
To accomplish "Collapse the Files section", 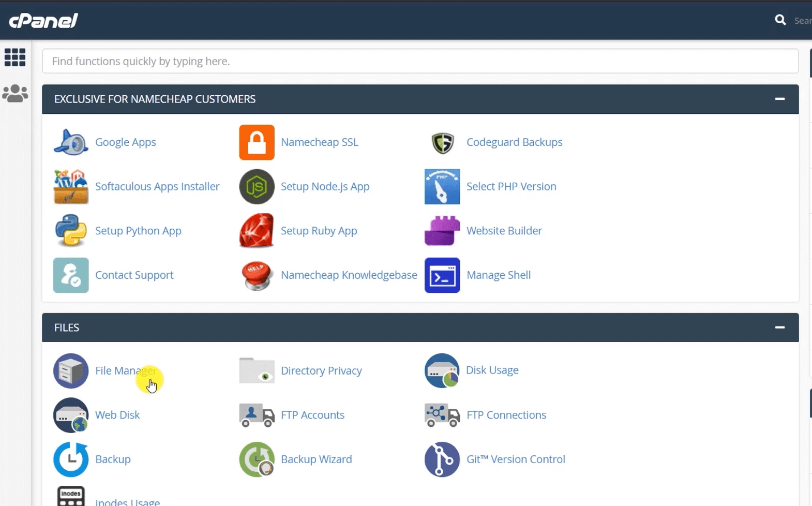I will [780, 328].
